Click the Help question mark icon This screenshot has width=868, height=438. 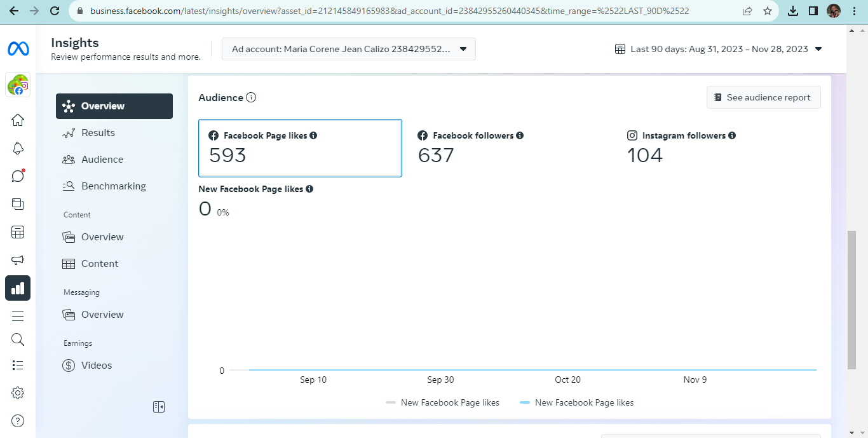[x=18, y=420]
